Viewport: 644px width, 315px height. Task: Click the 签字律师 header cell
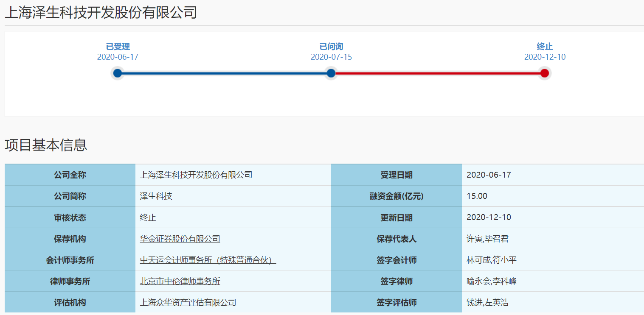click(397, 281)
